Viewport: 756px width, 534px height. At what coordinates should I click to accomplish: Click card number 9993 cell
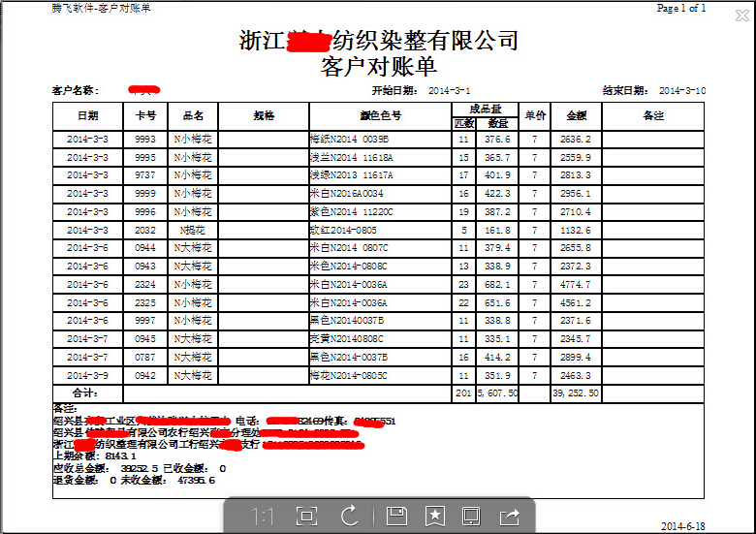tap(145, 140)
